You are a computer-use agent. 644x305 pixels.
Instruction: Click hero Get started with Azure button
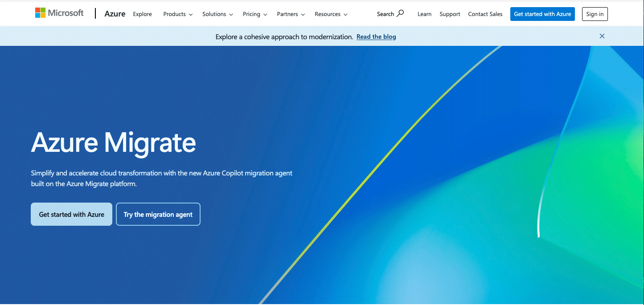point(71,214)
